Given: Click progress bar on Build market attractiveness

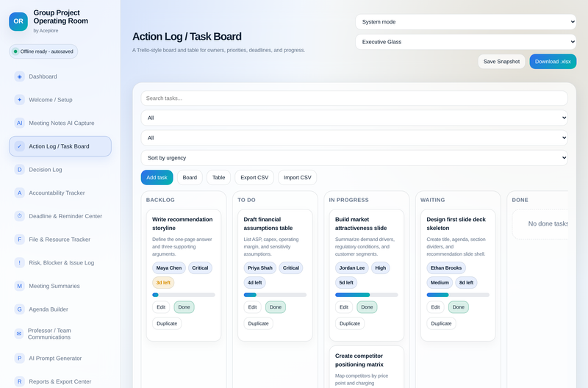Looking at the screenshot, I should tap(366, 295).
